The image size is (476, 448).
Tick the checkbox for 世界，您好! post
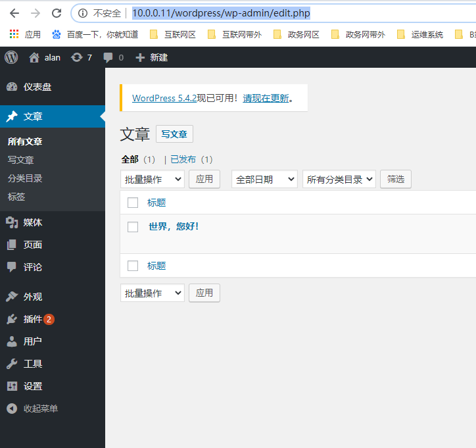133,227
